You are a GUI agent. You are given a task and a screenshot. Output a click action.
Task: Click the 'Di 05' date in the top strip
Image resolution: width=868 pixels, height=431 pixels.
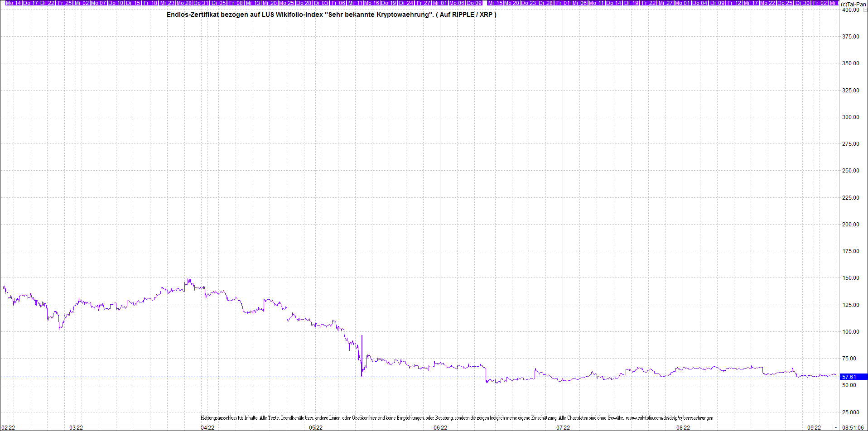coord(219,3)
